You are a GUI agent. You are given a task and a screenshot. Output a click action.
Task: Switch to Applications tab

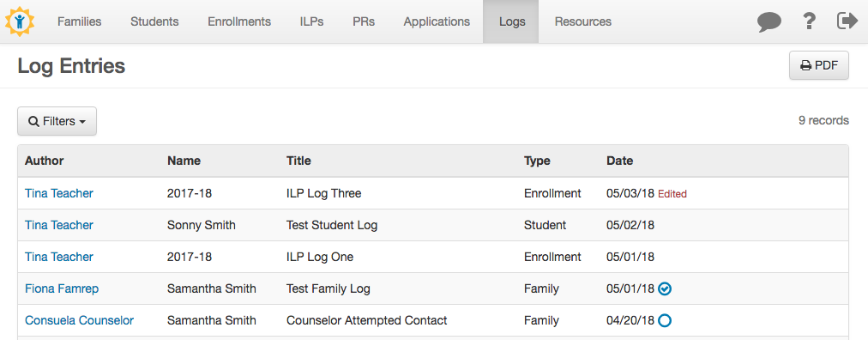coord(437,21)
